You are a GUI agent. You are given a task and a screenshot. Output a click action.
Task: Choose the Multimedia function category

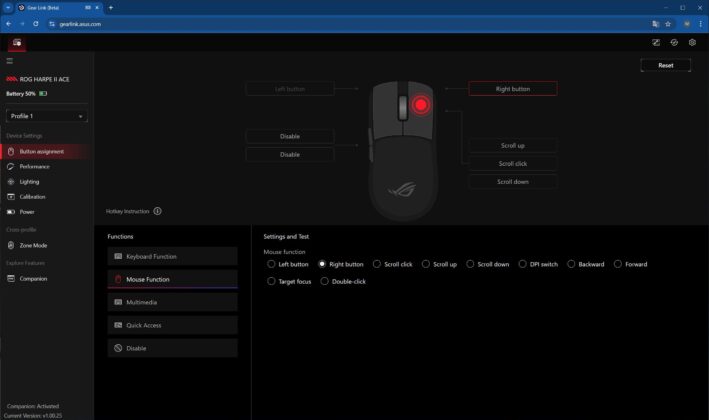(x=172, y=302)
